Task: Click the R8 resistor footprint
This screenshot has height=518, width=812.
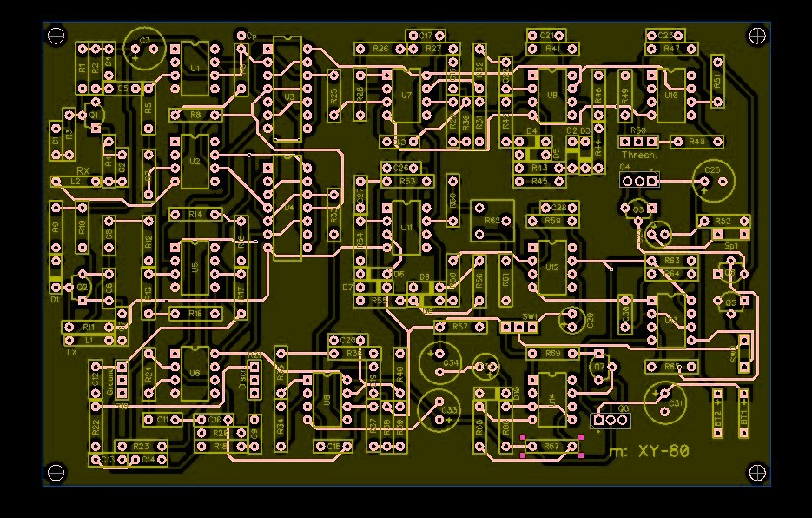Action: [x=196, y=115]
